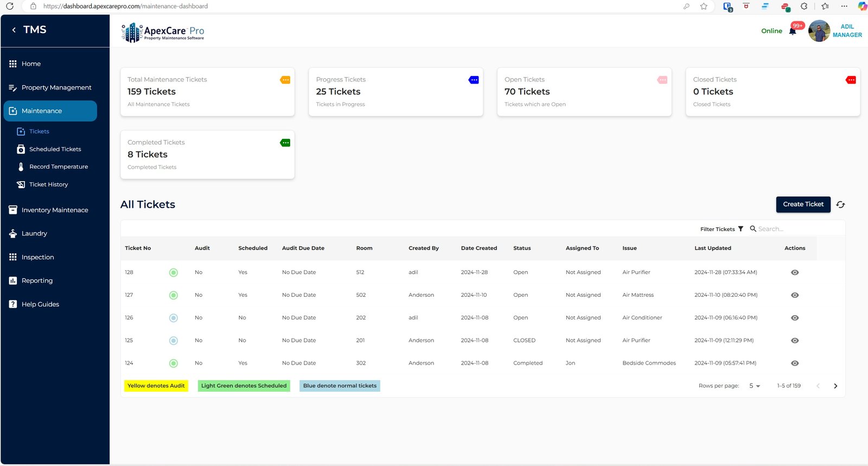Click the Laundry icon in sidebar
Viewport: 868px width, 466px height.
pos(13,233)
